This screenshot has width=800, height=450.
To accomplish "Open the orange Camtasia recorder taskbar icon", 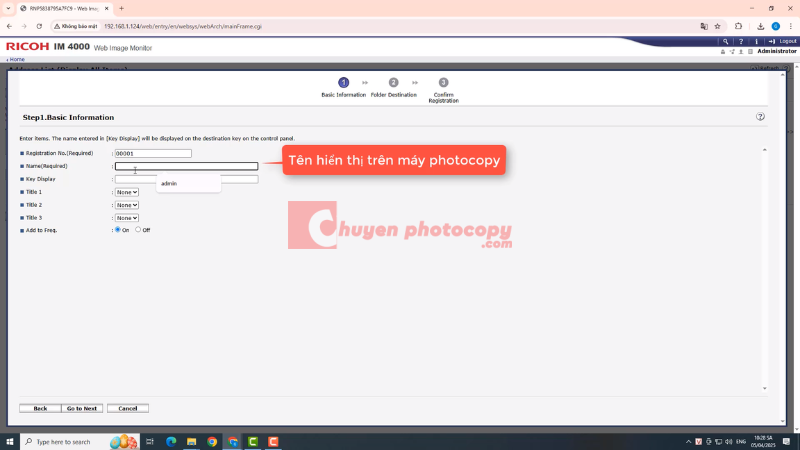I will [x=273, y=441].
